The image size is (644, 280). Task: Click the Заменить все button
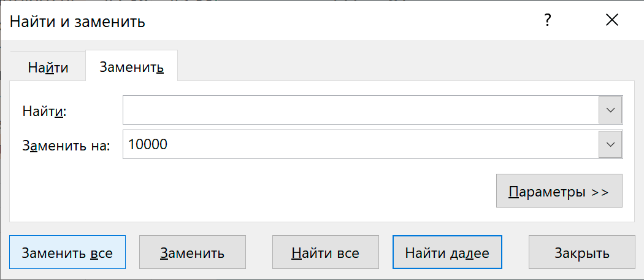(67, 252)
